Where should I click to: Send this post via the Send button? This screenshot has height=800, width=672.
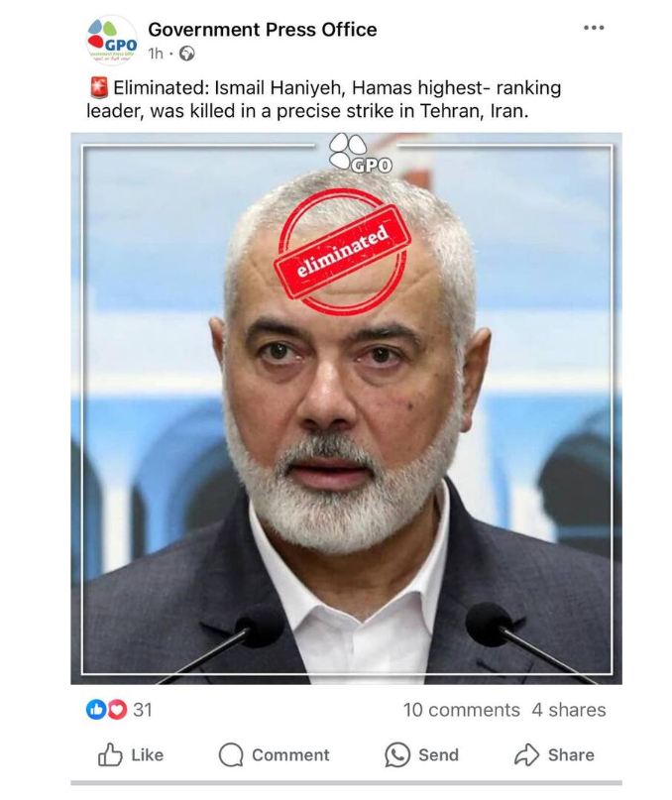(421, 754)
